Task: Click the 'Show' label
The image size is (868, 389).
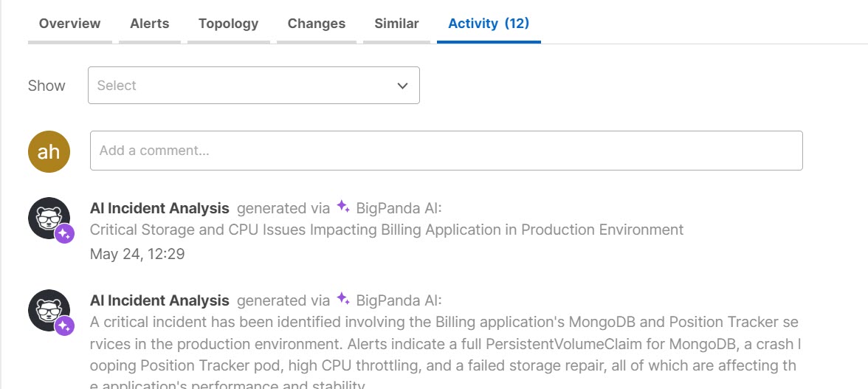Action: tap(46, 86)
